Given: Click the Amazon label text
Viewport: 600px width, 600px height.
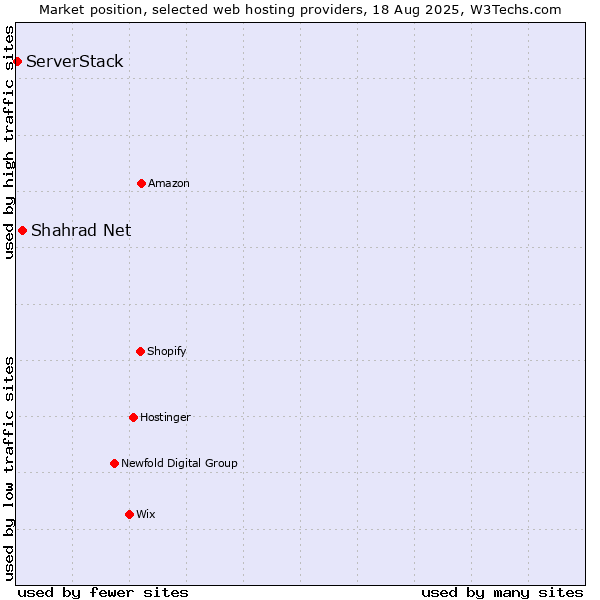Looking at the screenshot, I should [169, 183].
